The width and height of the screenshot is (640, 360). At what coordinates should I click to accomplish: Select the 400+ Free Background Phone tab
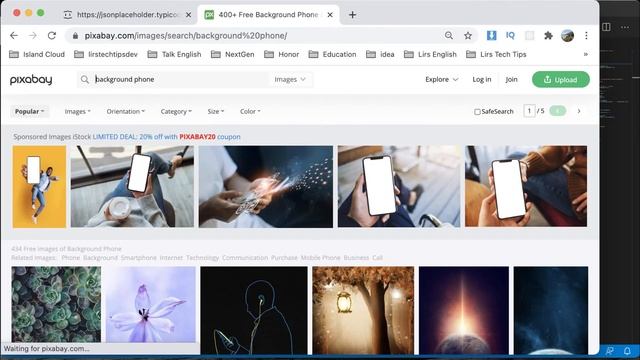click(x=268, y=15)
